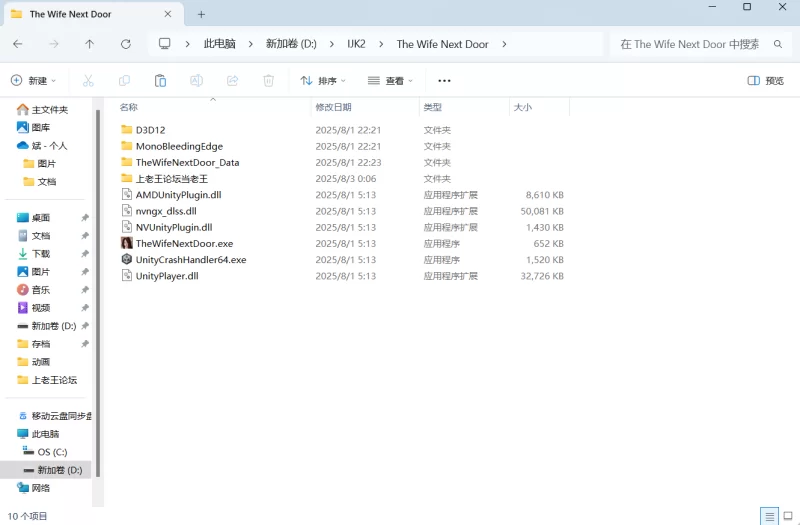Screen dimensions: 800x525
Task: Go up one folder level
Action: point(89,44)
